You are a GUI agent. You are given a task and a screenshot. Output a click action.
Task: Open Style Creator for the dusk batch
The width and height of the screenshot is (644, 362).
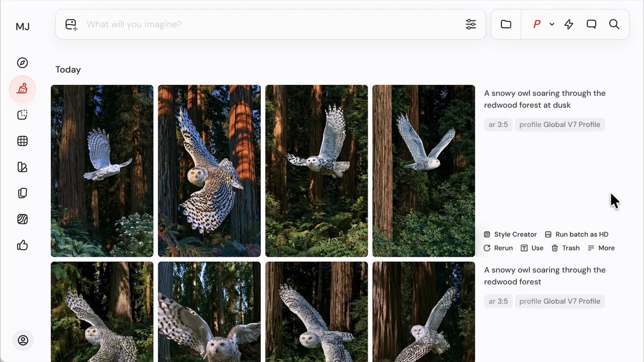pos(510,234)
